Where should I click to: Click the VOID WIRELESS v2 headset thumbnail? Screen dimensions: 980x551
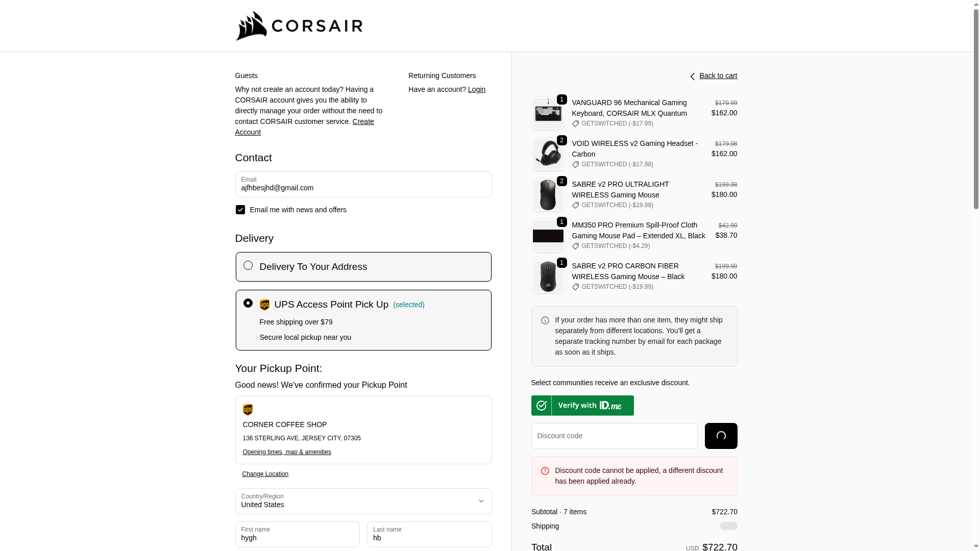click(548, 154)
